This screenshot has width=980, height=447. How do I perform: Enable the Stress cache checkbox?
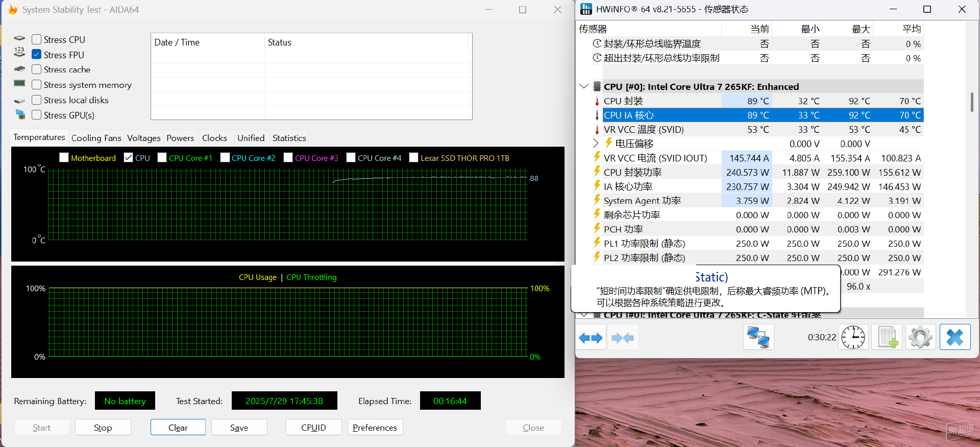click(x=36, y=69)
